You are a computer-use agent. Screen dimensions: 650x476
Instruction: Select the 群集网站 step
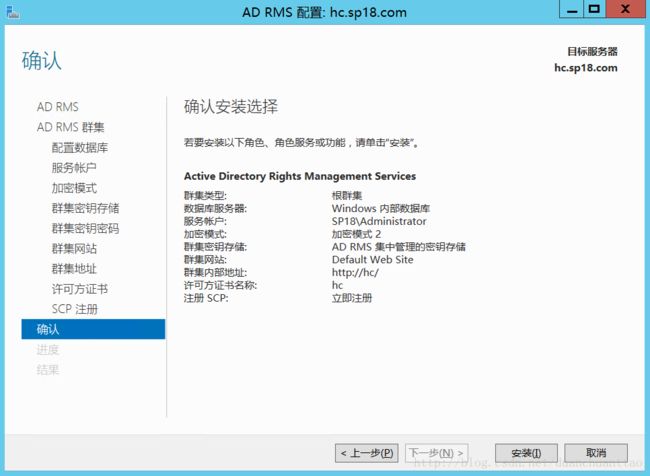click(74, 249)
